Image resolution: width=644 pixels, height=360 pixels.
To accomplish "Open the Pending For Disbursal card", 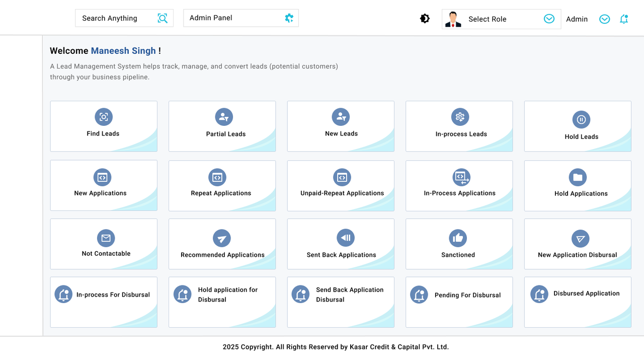I will coord(459,302).
